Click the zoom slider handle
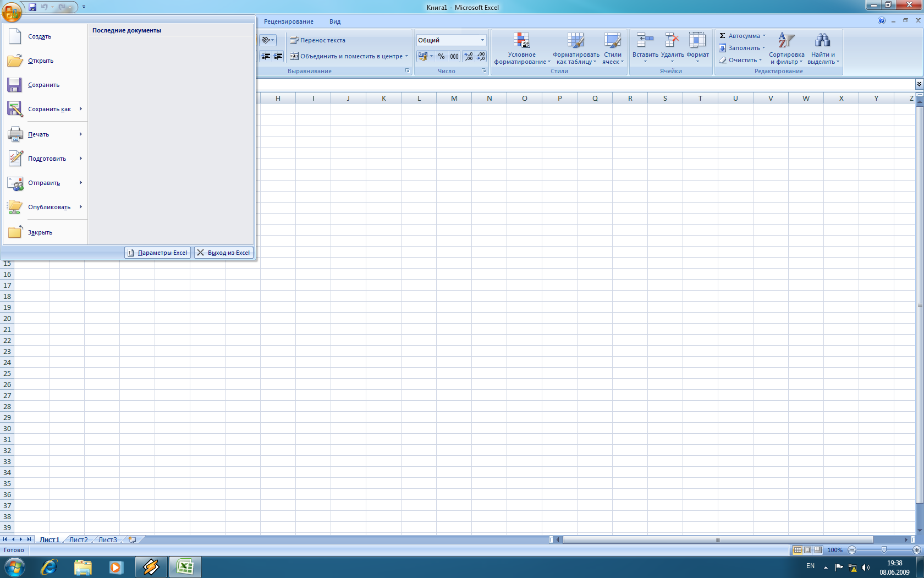924x578 pixels. (884, 550)
